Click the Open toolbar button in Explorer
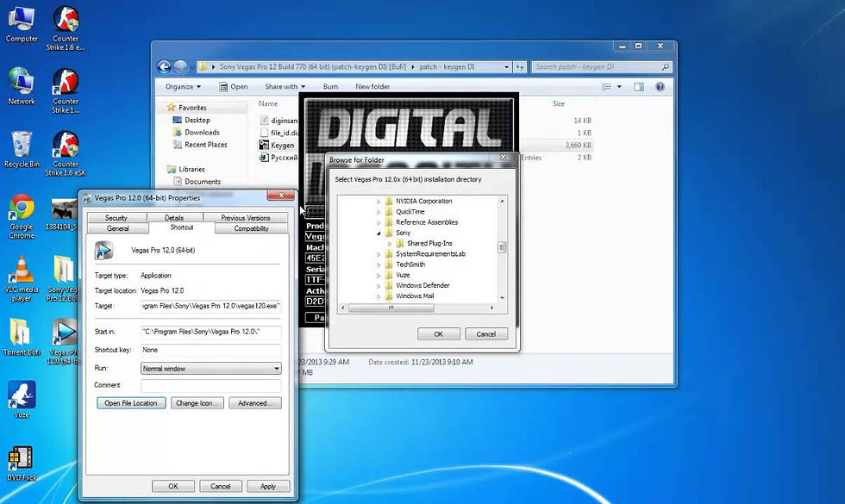Image resolution: width=845 pixels, height=504 pixels. click(x=234, y=87)
